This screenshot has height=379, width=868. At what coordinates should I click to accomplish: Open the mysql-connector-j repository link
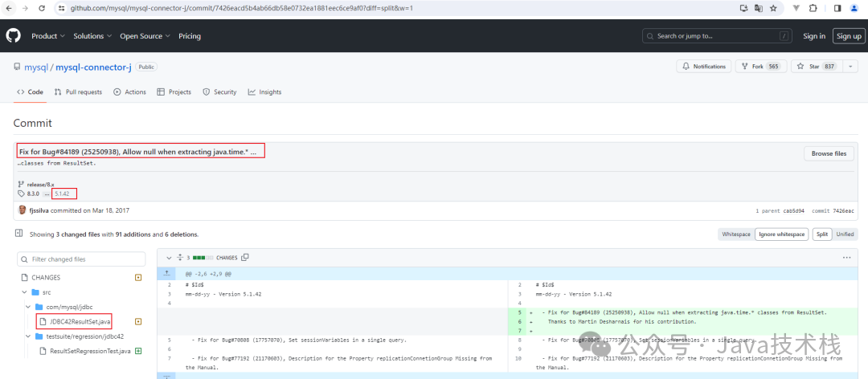click(x=93, y=67)
